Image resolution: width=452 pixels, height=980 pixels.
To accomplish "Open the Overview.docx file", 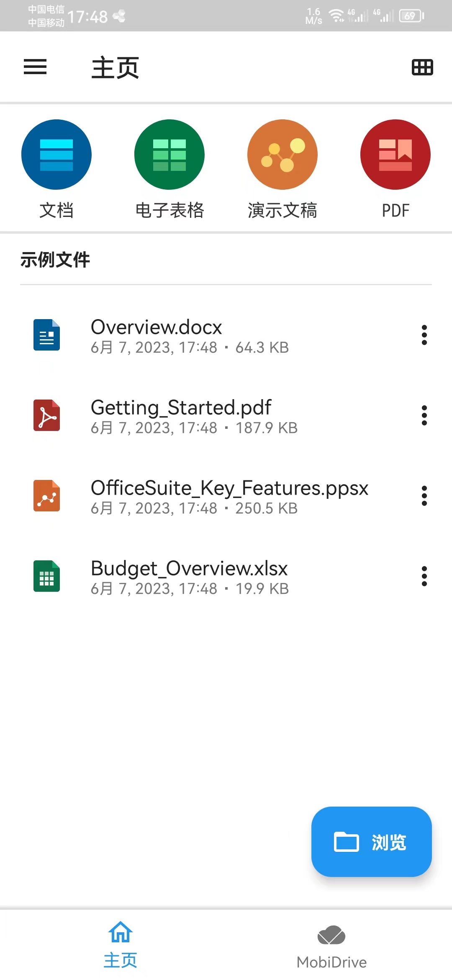I will tap(157, 327).
